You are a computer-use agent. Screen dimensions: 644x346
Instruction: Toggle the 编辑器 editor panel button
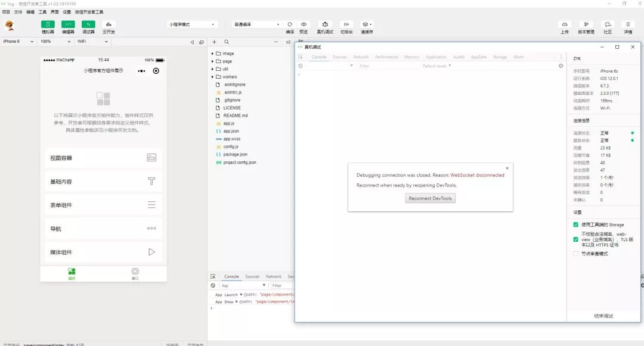pyautogui.click(x=68, y=24)
